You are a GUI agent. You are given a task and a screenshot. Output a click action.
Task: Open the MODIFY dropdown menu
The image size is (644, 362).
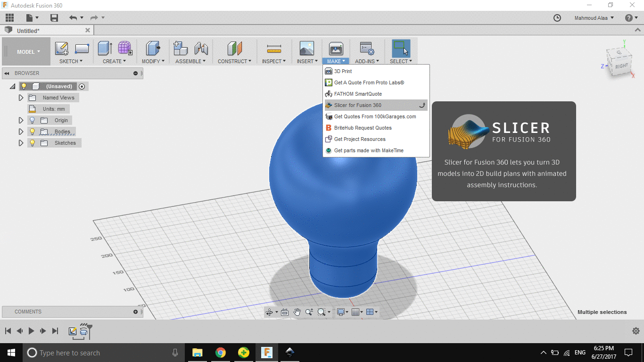click(x=153, y=61)
